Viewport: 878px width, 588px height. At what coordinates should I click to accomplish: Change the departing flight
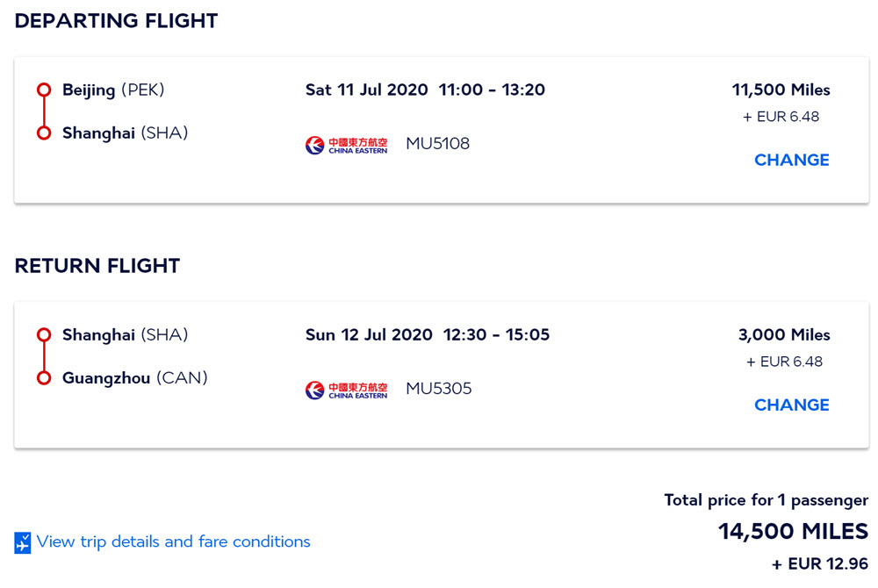[x=791, y=160]
